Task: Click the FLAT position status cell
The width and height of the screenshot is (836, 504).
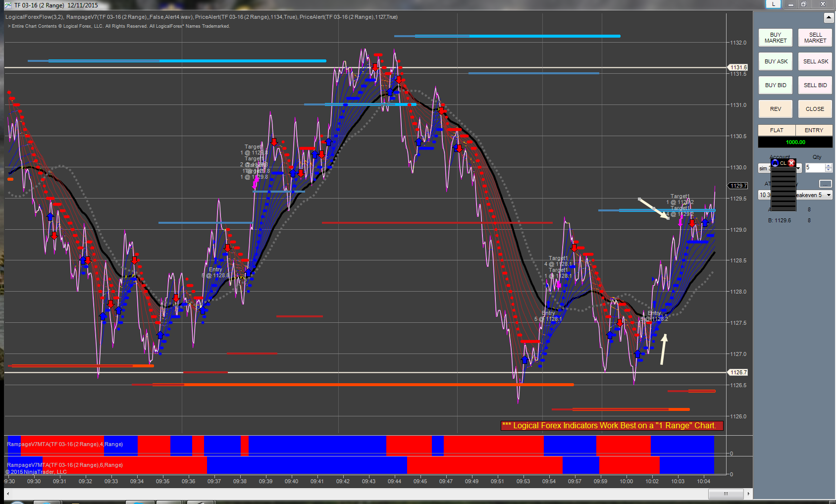Action: coord(777,130)
